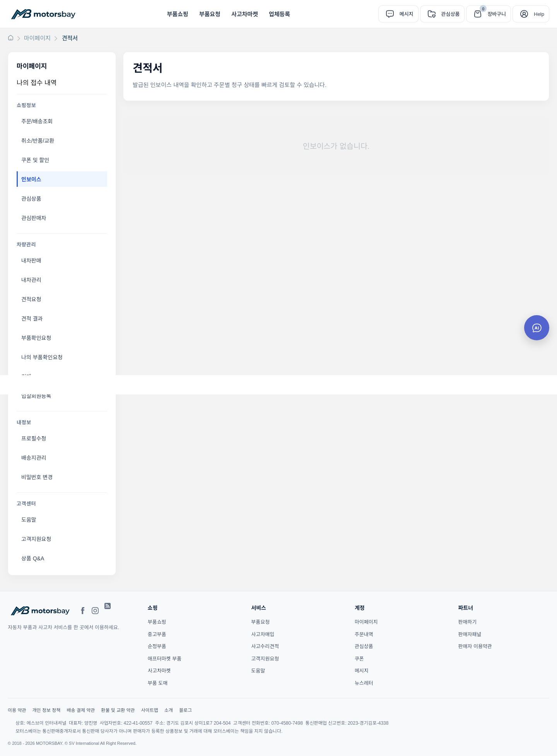557x756 pixels.
Task: Select active 인보이스 sidebar item
Action: click(62, 179)
